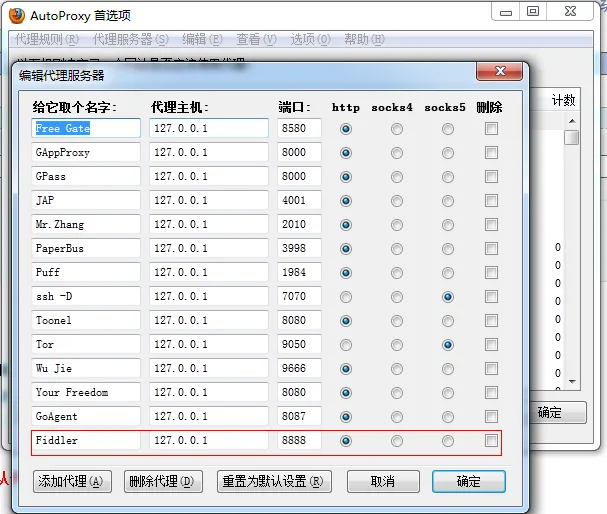Click 确定 button in AutoProxy preferences window

(557, 413)
